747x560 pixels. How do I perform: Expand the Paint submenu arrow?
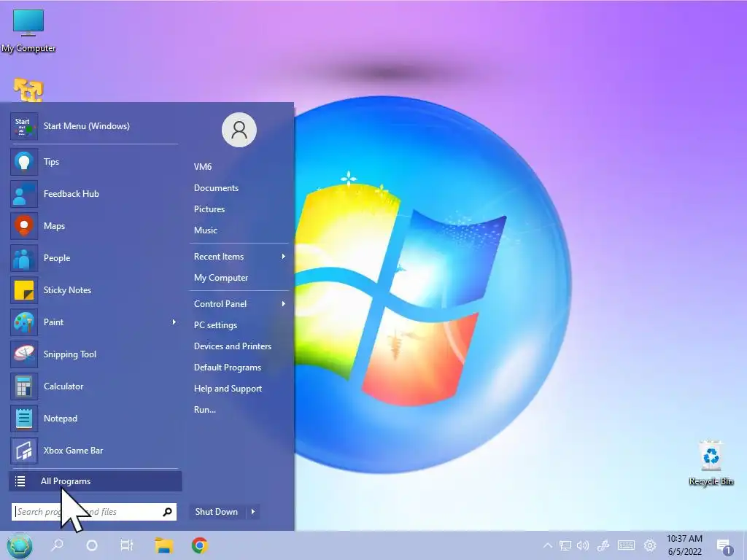click(x=174, y=322)
